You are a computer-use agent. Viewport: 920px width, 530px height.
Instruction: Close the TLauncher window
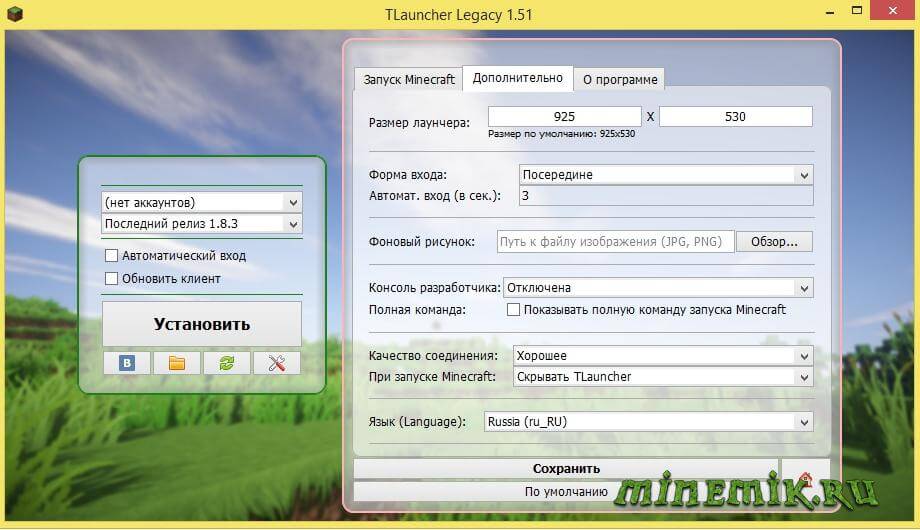click(x=893, y=11)
